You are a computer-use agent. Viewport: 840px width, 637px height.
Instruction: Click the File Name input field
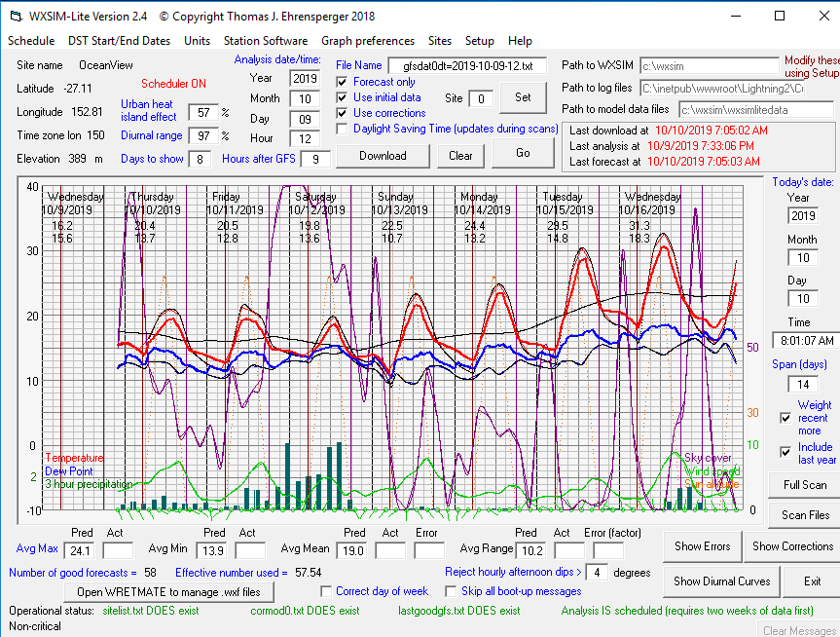pos(467,66)
